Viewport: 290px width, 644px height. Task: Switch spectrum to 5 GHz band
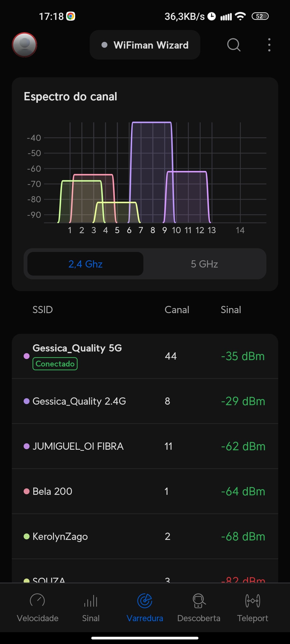pos(204,264)
